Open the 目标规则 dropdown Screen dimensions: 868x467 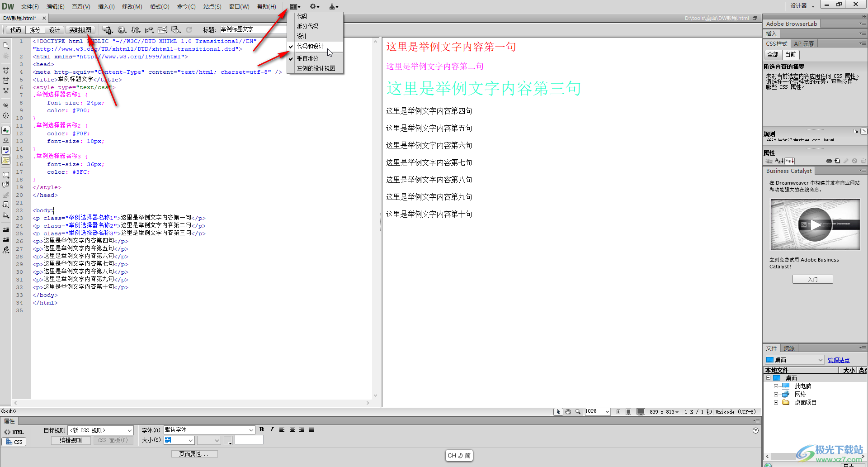101,430
